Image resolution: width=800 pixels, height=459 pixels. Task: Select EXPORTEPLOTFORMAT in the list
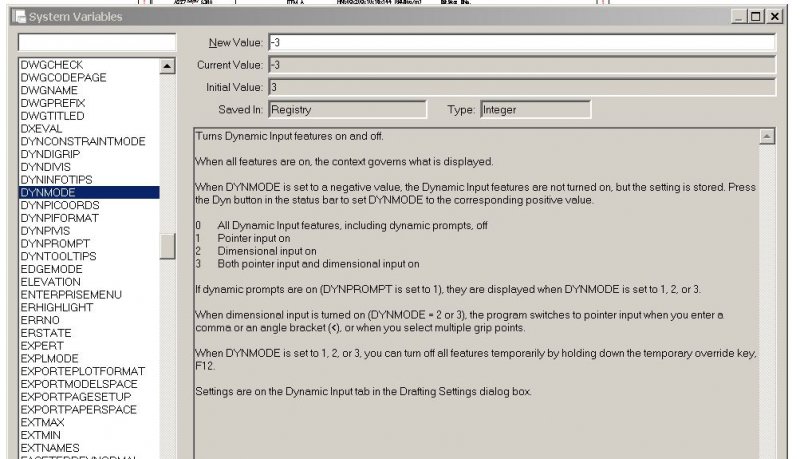pyautogui.click(x=83, y=371)
